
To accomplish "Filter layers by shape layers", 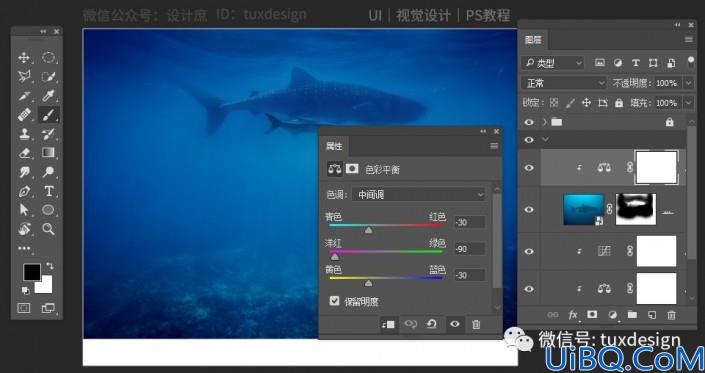I will point(653,63).
